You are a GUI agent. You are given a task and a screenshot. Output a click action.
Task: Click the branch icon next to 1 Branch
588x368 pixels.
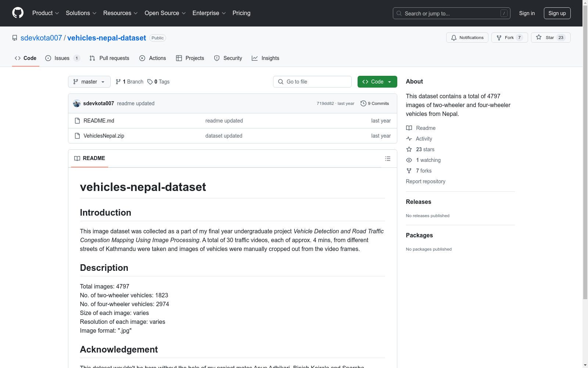[x=118, y=82]
